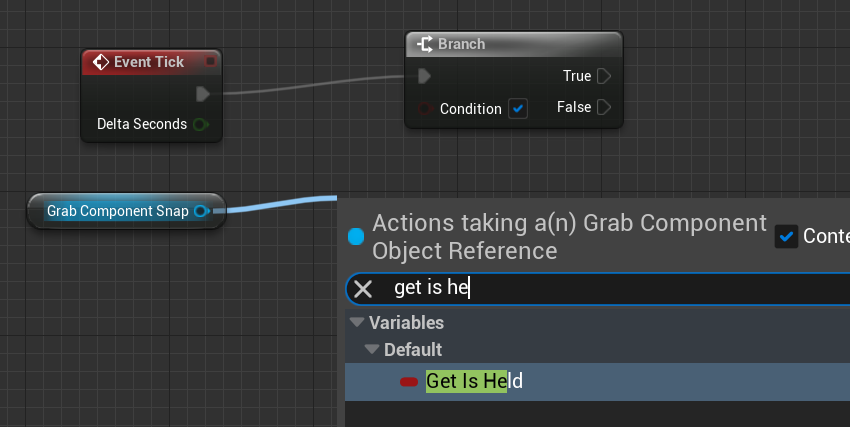Collapse the Default subcategory
The height and width of the screenshot is (427, 850).
tap(373, 350)
